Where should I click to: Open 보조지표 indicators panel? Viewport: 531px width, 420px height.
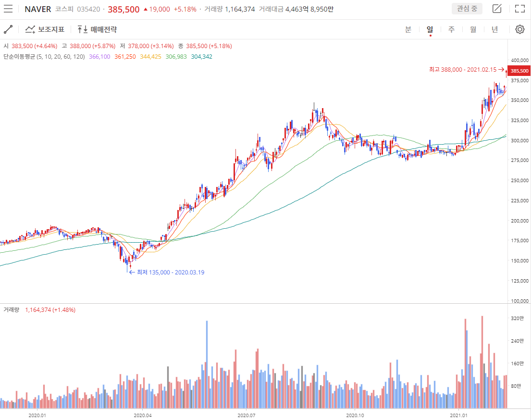(45, 29)
